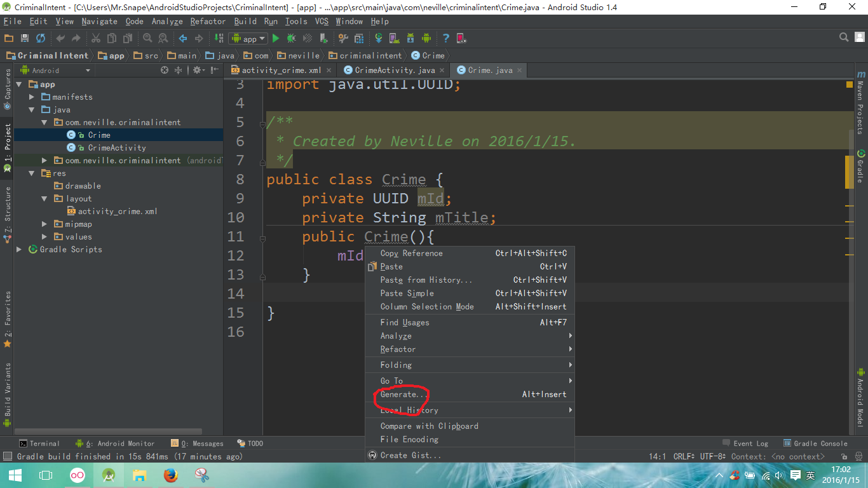Open the TODO tool window button
The width and height of the screenshot is (868, 488).
click(x=250, y=444)
